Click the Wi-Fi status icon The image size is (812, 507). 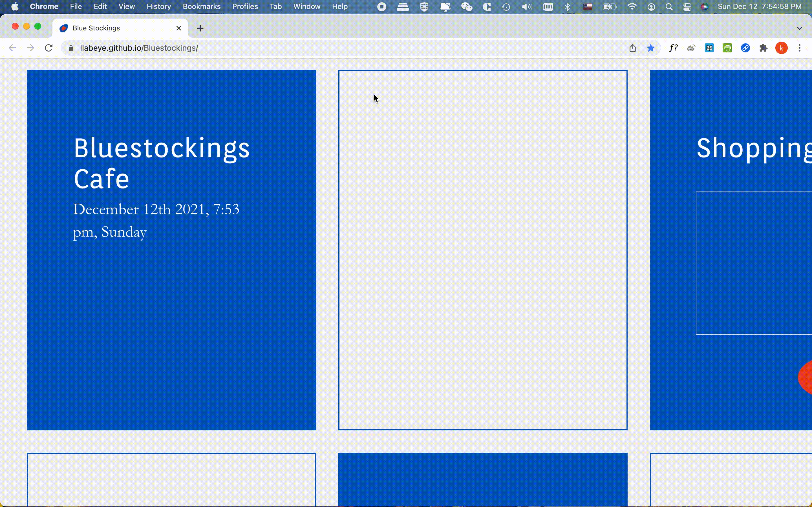(x=632, y=7)
